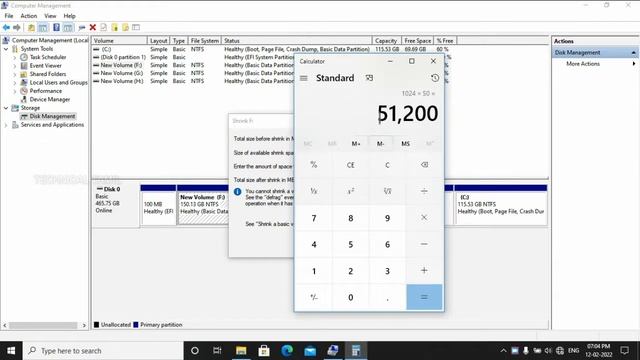The height and width of the screenshot is (360, 640).
Task: Expand the Task Scheduler node
Action: (15, 58)
